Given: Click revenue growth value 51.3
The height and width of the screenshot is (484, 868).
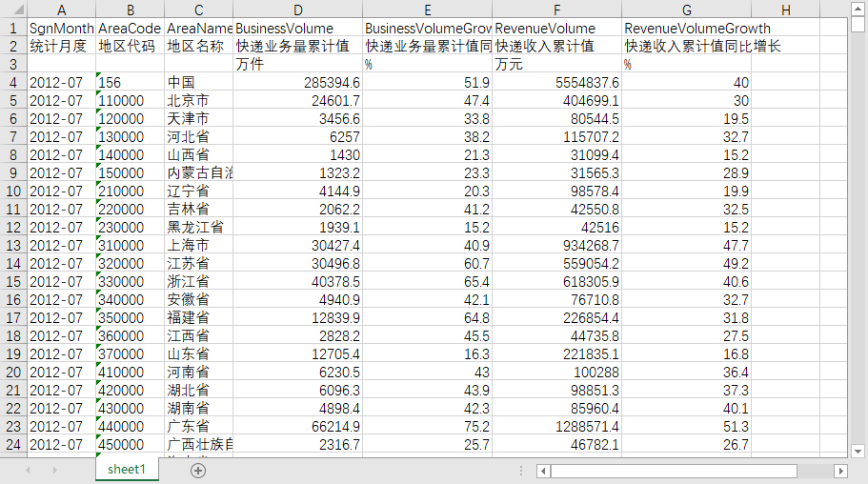Looking at the screenshot, I should coord(686,427).
